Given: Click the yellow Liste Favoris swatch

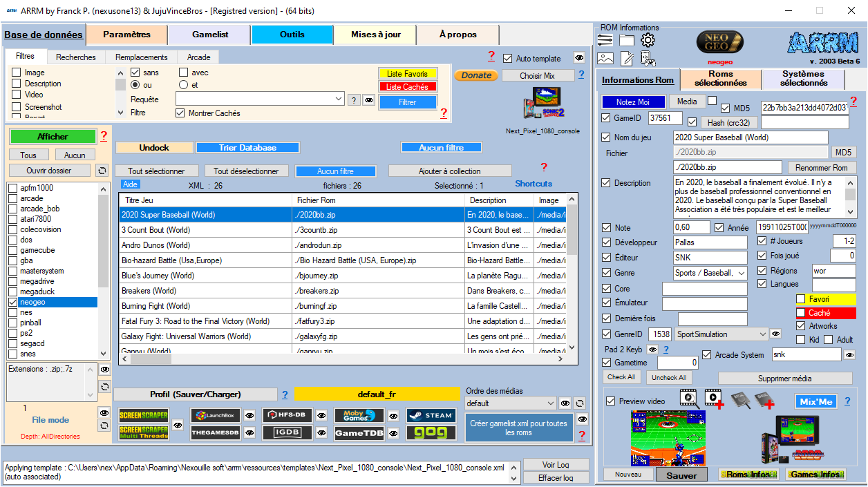Looking at the screenshot, I should (x=408, y=74).
